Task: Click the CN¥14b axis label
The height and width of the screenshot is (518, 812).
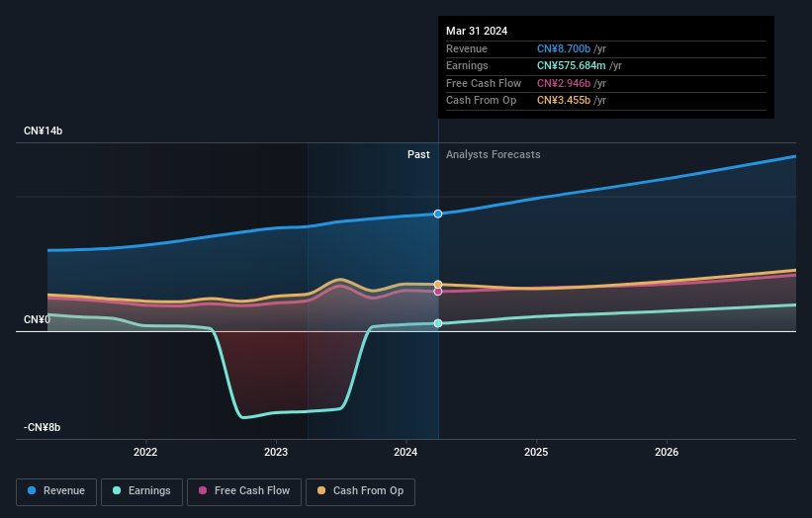Action: pos(43,130)
